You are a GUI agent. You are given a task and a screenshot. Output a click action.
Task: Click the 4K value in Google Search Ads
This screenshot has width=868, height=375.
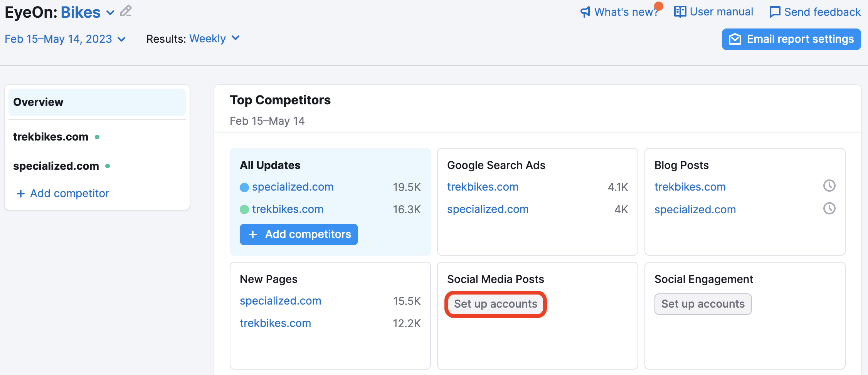[621, 209]
